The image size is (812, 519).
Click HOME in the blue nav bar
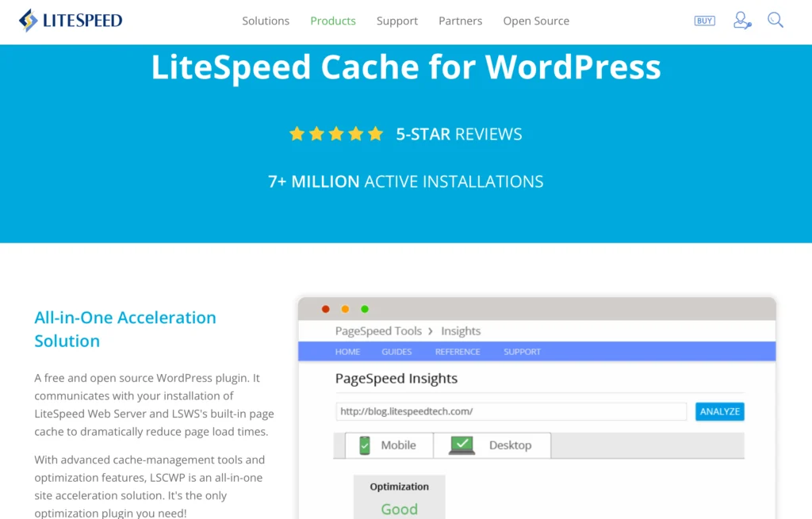347,352
